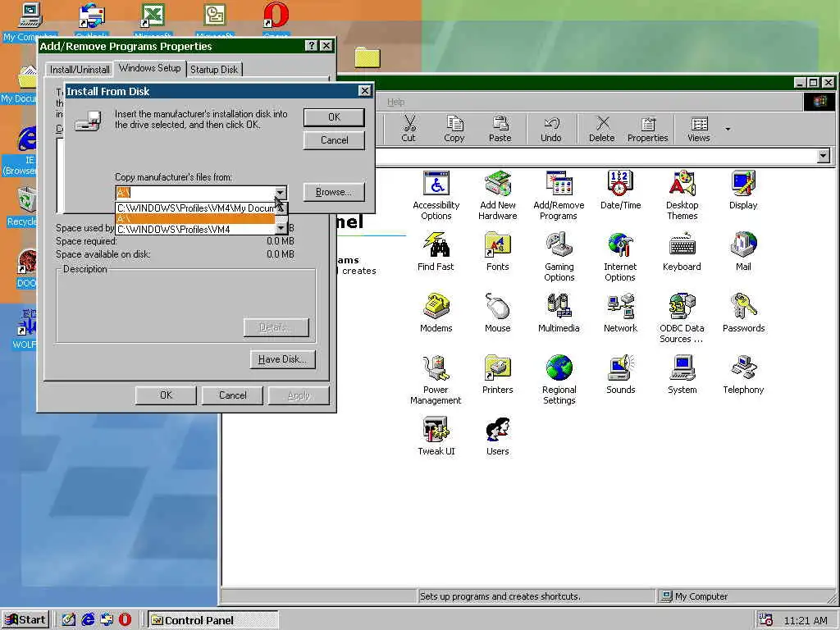Switch to the Install/Uninstall tab

(x=80, y=69)
